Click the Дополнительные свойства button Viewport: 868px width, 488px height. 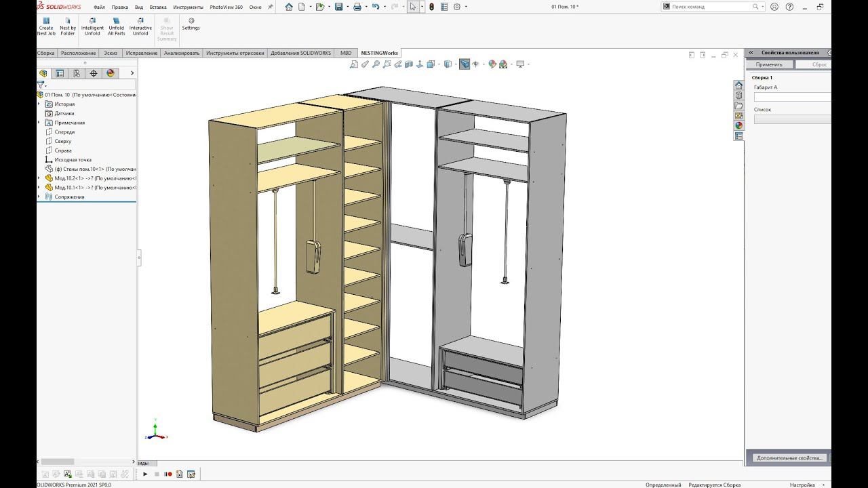(x=791, y=458)
